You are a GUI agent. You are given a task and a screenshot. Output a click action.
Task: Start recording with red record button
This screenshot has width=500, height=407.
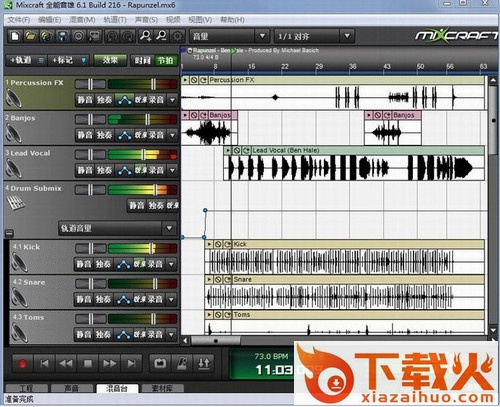[x=22, y=363]
